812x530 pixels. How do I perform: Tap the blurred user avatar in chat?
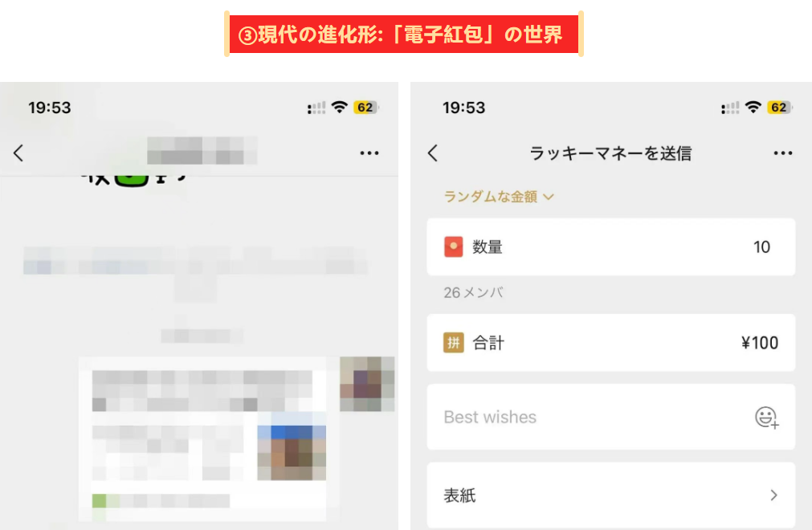tap(367, 384)
